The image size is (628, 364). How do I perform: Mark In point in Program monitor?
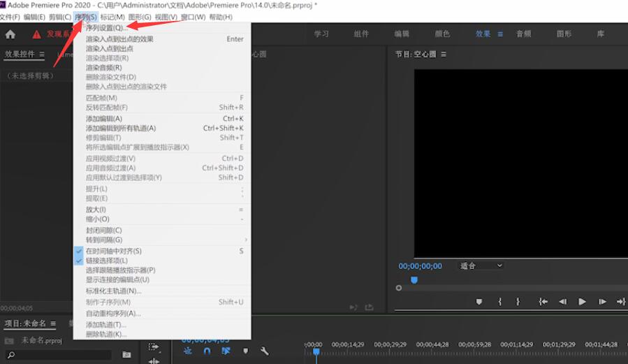click(x=499, y=302)
